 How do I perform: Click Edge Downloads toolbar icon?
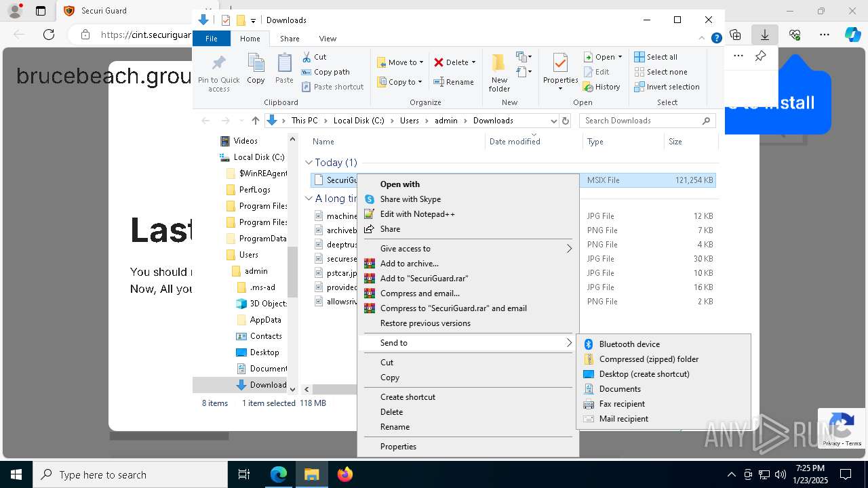pyautogui.click(x=765, y=34)
